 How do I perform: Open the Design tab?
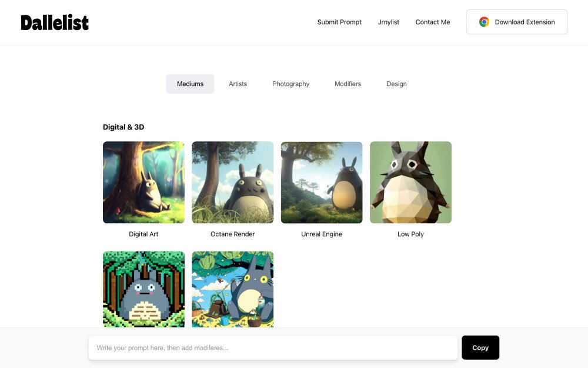pos(396,84)
